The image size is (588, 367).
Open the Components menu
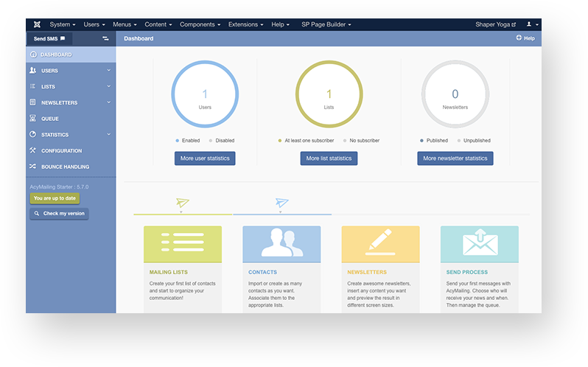pos(200,24)
